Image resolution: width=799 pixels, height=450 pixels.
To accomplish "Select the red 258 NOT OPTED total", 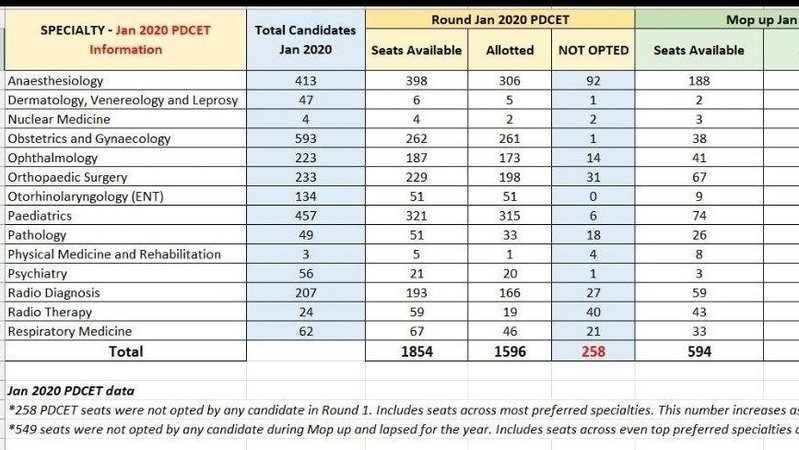I will click(x=593, y=351).
